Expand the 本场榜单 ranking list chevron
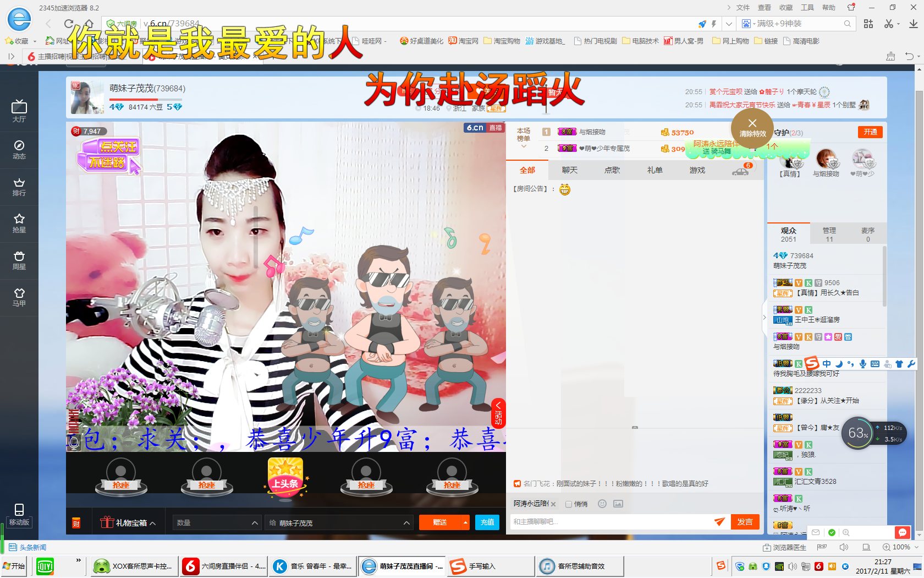The height and width of the screenshot is (578, 924). coord(524,146)
